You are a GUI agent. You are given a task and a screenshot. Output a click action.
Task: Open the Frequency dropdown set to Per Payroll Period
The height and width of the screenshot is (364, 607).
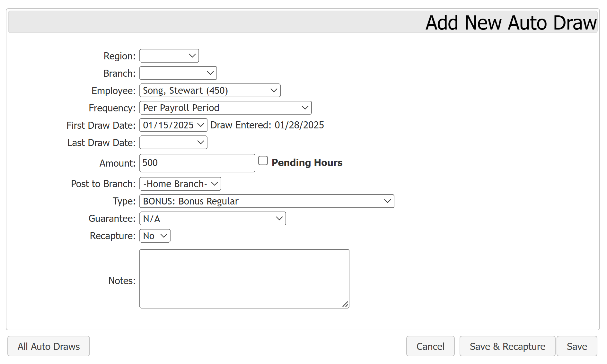click(x=225, y=108)
